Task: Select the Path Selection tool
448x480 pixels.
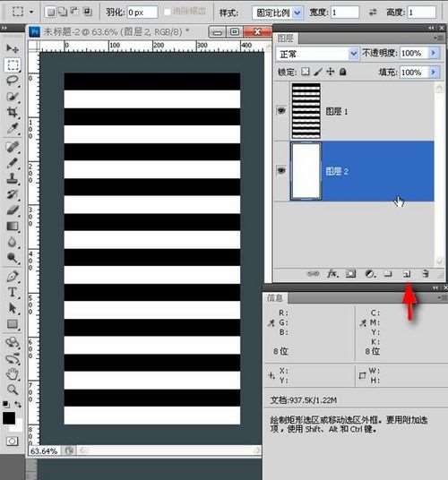Action: click(x=13, y=308)
